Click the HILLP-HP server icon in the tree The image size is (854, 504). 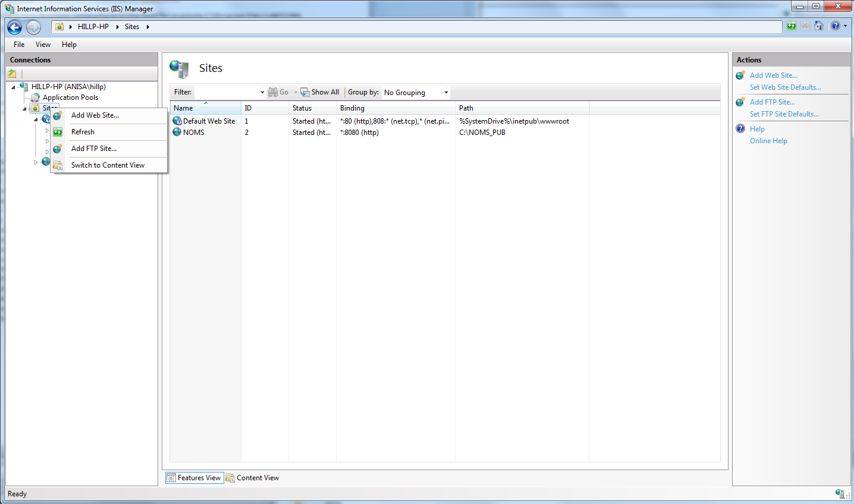[24, 87]
